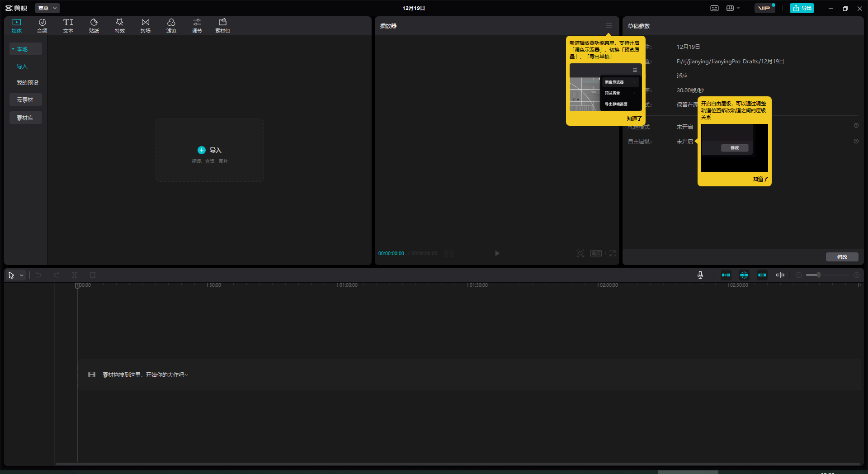Screen dimensions: 868x474
Task: Open the Adjust (调节) panel
Action: 197,26
